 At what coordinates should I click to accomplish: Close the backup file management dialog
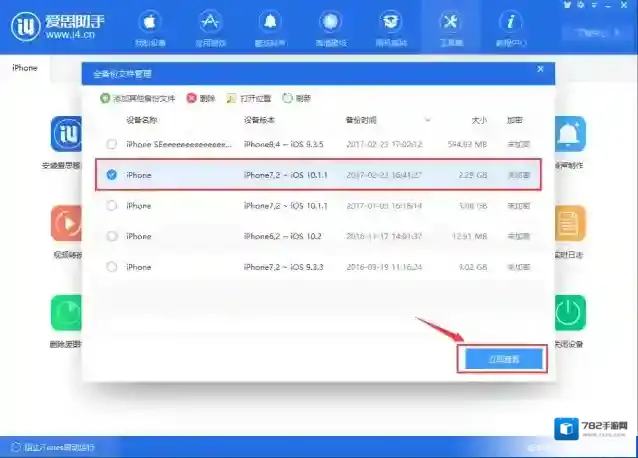coord(540,69)
